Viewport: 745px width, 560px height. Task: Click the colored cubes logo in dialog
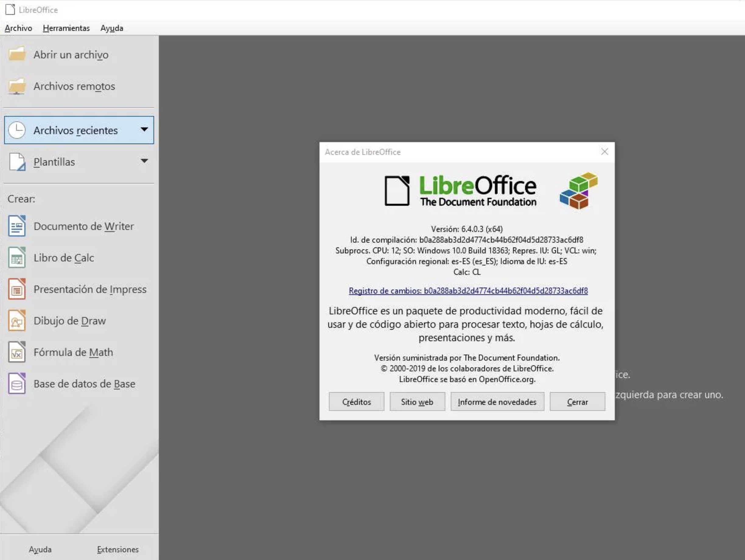[x=579, y=191]
